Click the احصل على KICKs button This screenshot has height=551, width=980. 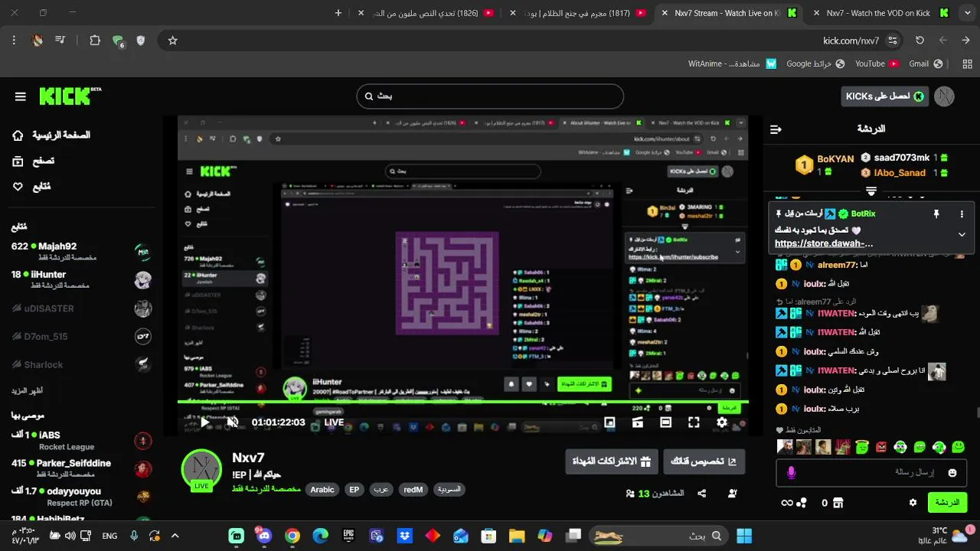tap(884, 96)
